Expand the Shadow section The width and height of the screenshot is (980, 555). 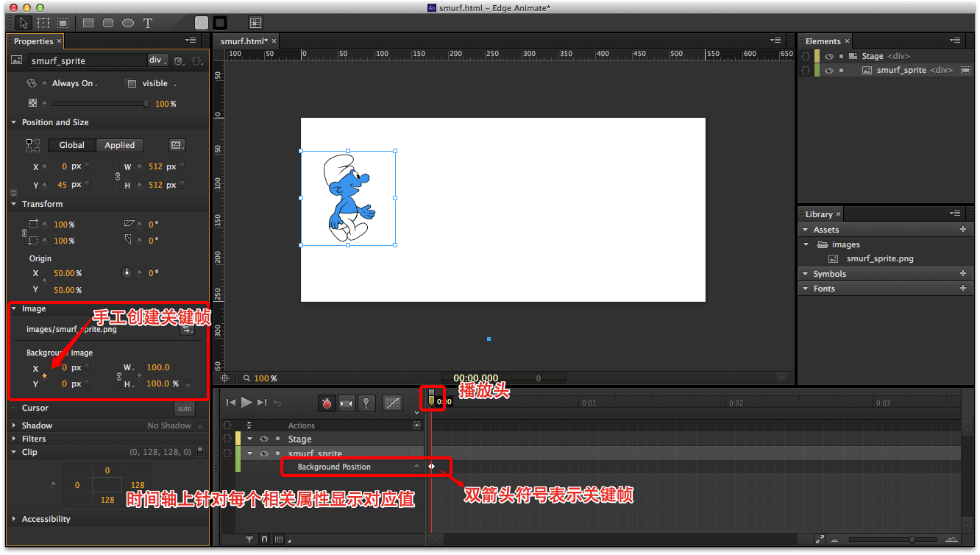(x=14, y=425)
